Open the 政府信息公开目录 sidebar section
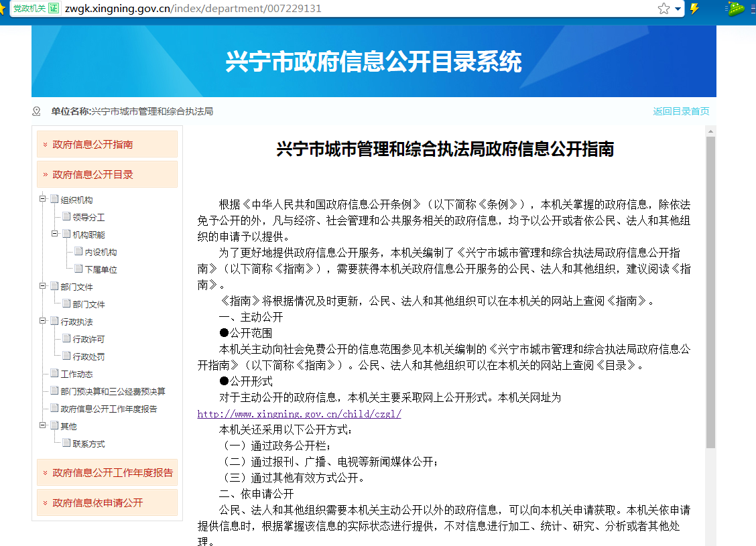 (107, 174)
